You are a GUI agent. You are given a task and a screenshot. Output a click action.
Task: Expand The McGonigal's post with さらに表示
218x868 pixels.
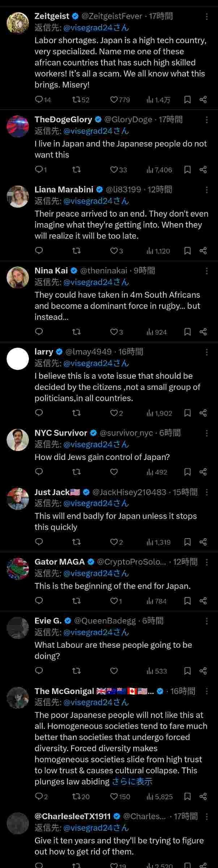132,782
